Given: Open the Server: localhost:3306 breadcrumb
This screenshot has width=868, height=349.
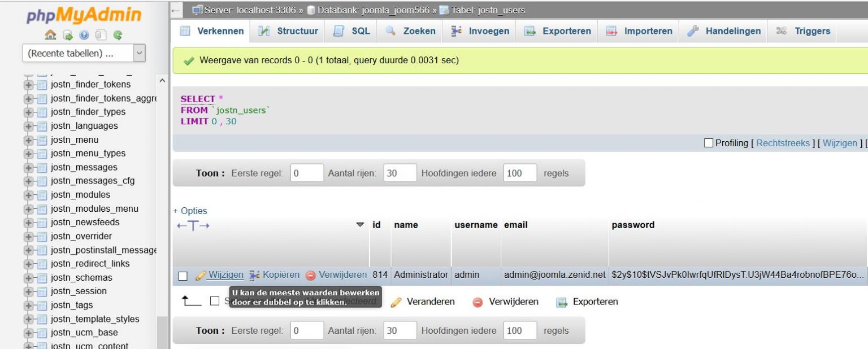Looking at the screenshot, I should pyautogui.click(x=244, y=10).
